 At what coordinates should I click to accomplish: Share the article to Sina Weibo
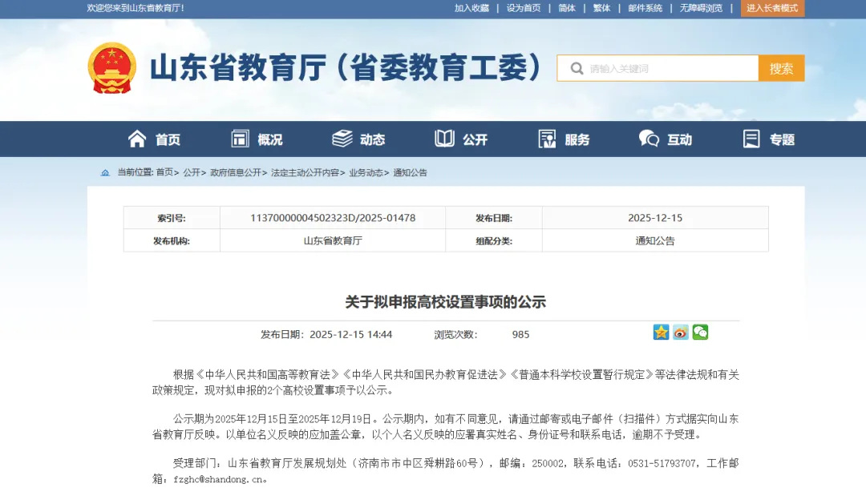(x=680, y=332)
